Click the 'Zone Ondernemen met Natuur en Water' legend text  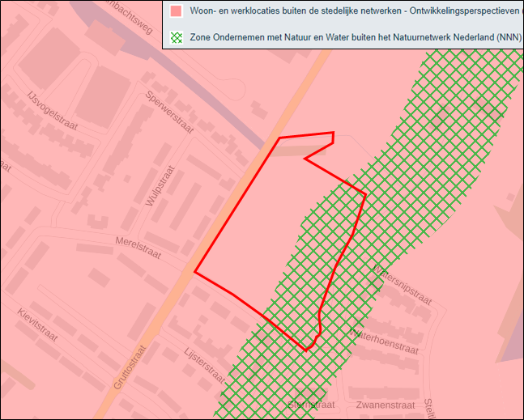pyautogui.click(x=356, y=37)
